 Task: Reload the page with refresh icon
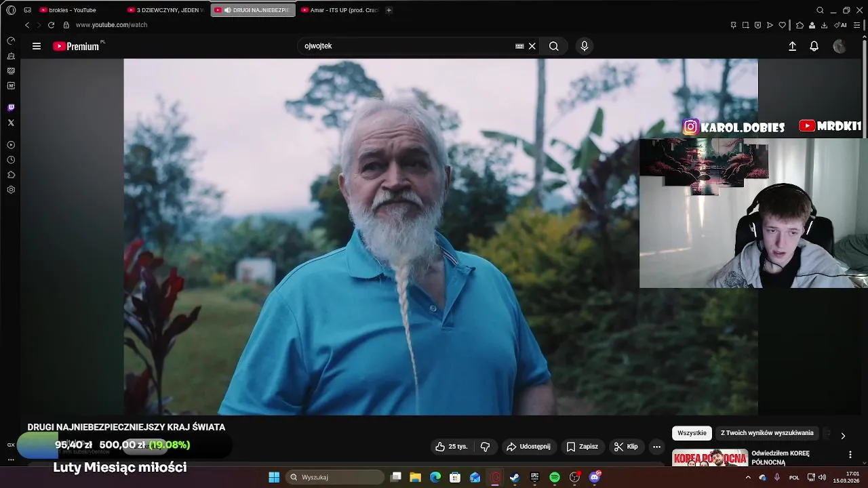pos(51,25)
